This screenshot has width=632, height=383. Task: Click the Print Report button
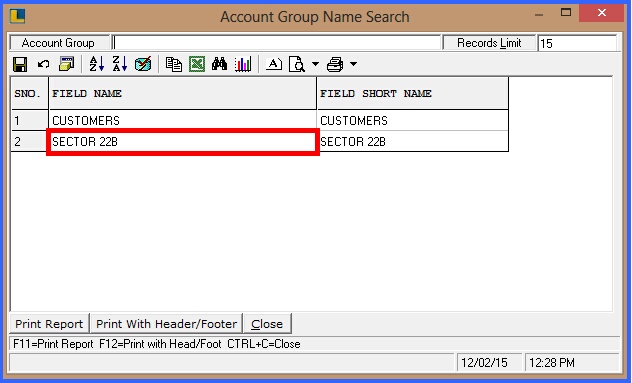pyautogui.click(x=49, y=324)
